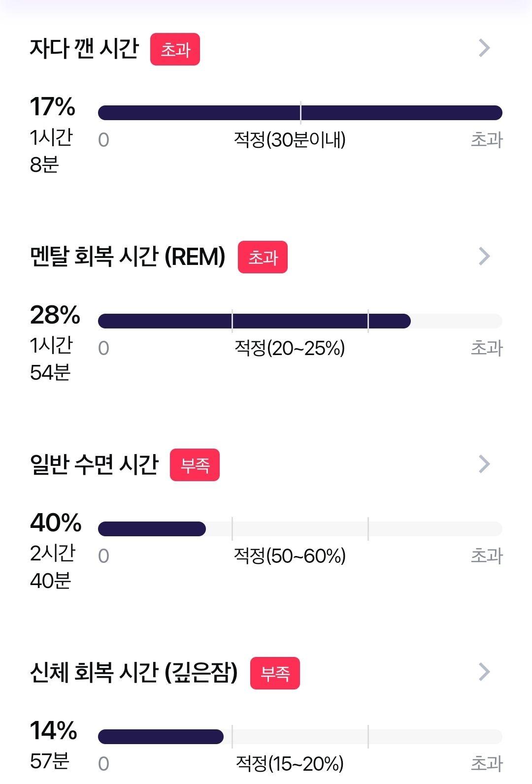Tap the 초과 badge beside 자다 깬 시간

[x=175, y=49]
